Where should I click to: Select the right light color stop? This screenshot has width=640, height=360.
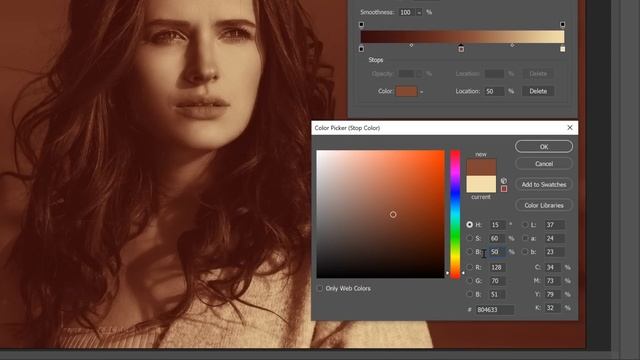tap(562, 49)
